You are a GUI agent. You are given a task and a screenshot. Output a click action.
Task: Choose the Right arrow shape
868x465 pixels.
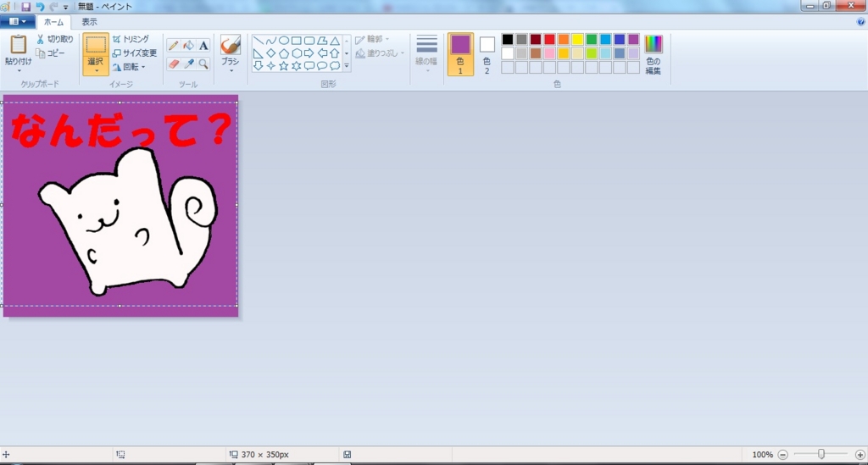click(x=309, y=53)
